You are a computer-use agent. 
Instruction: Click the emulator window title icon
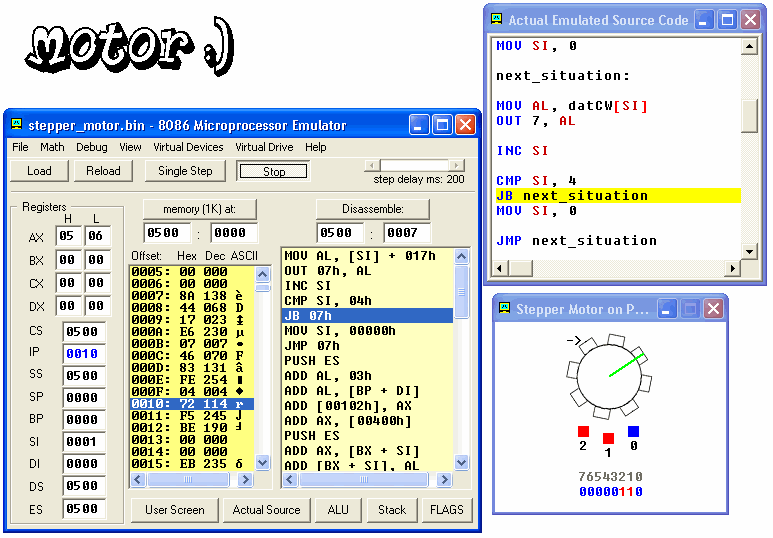tap(16, 124)
